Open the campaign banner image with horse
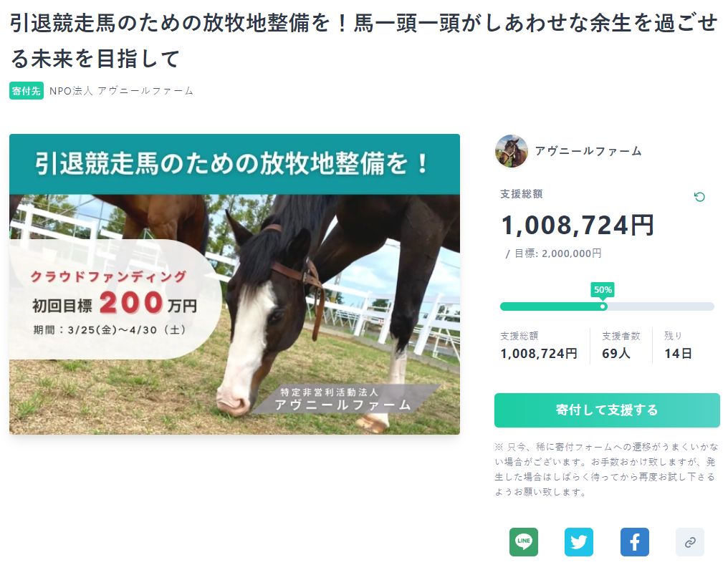The height and width of the screenshot is (570, 728). click(234, 284)
